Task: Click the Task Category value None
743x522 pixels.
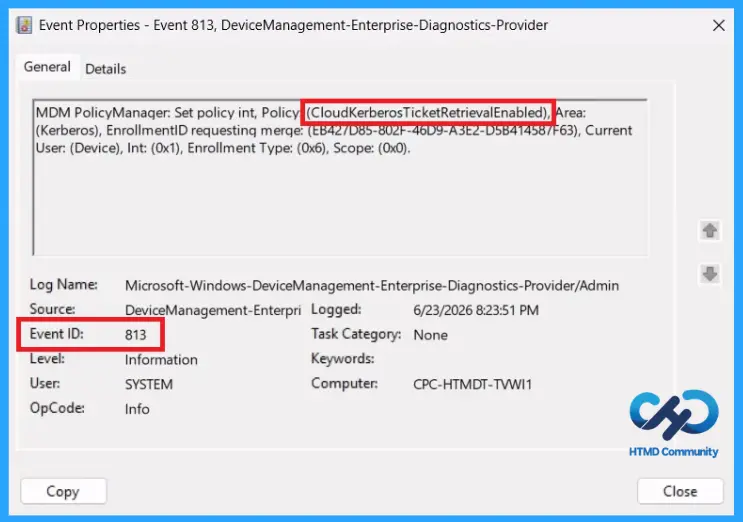Action: coord(430,335)
